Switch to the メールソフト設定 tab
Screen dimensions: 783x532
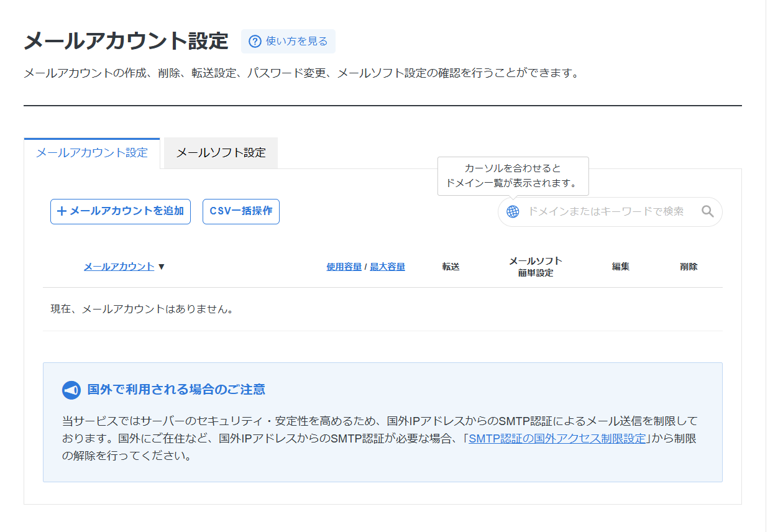pos(221,153)
